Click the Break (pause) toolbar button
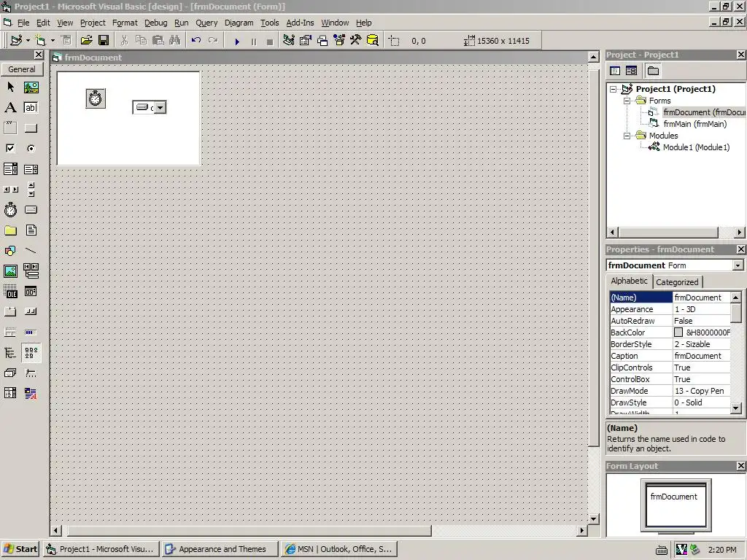The width and height of the screenshot is (747, 560). (x=253, y=42)
